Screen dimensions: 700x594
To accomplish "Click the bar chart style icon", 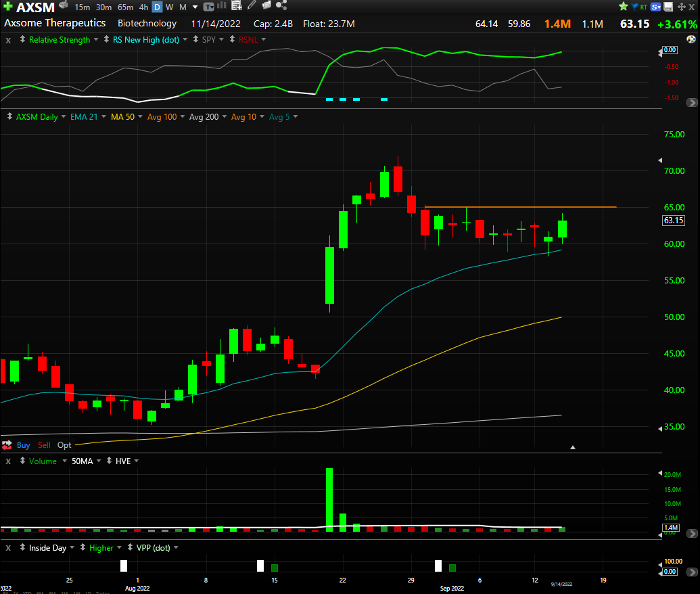I will (x=221, y=6).
